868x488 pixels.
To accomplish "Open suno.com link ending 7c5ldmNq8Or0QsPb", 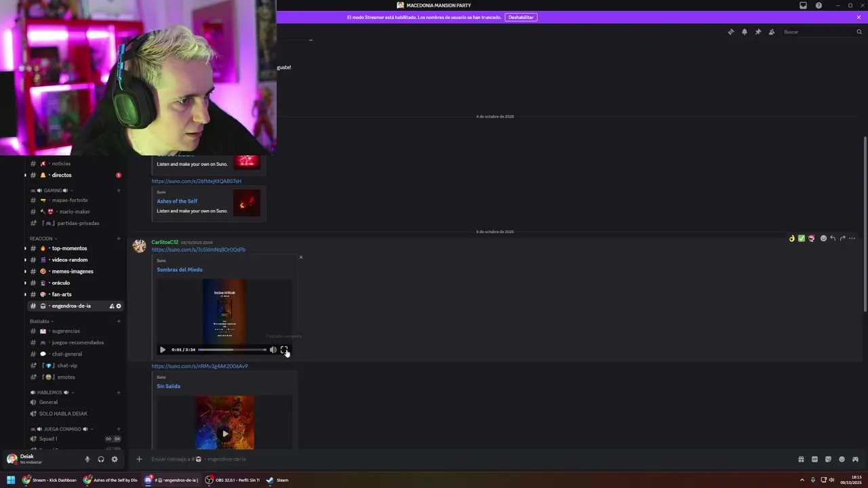I will coord(199,249).
